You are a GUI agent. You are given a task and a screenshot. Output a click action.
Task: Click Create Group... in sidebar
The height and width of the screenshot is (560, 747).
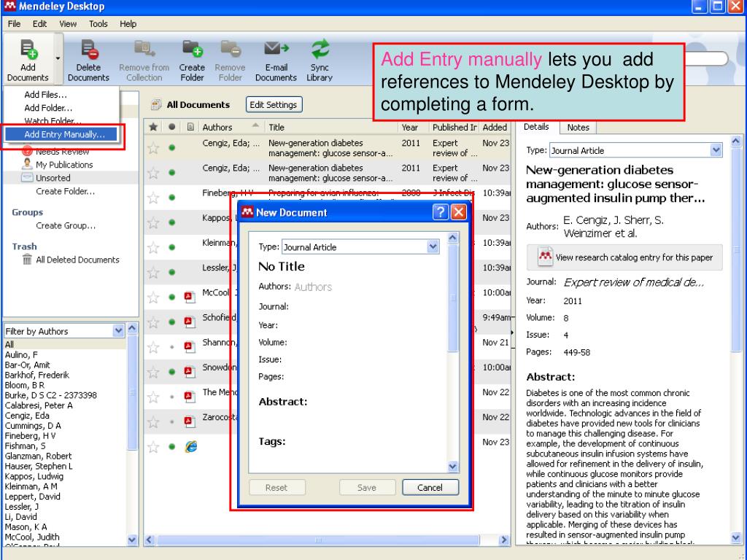tap(66, 226)
